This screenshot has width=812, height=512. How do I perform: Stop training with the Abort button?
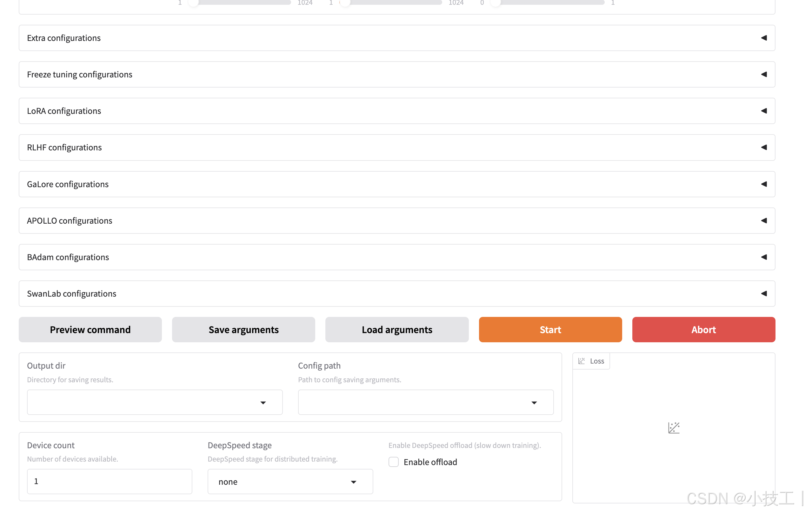703,329
